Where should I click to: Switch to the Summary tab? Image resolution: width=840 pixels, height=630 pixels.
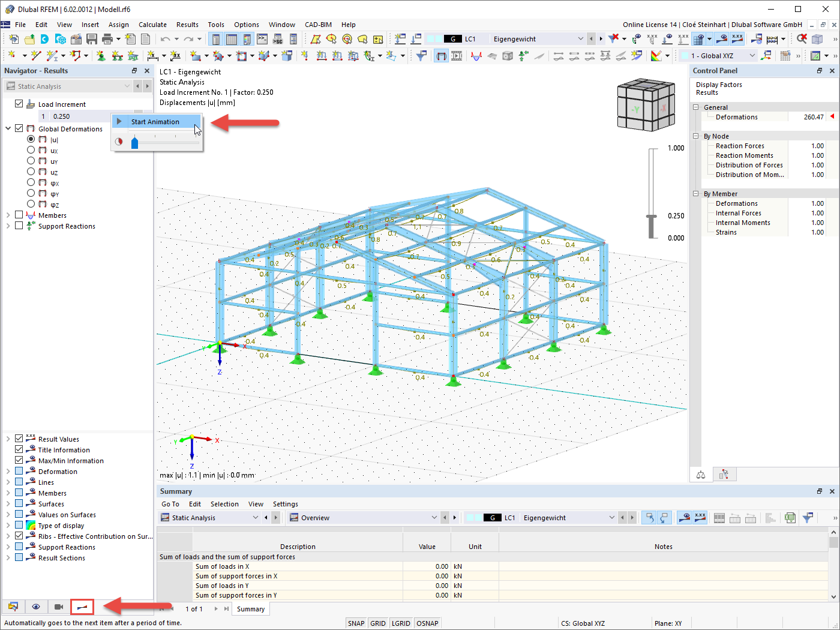(250, 608)
